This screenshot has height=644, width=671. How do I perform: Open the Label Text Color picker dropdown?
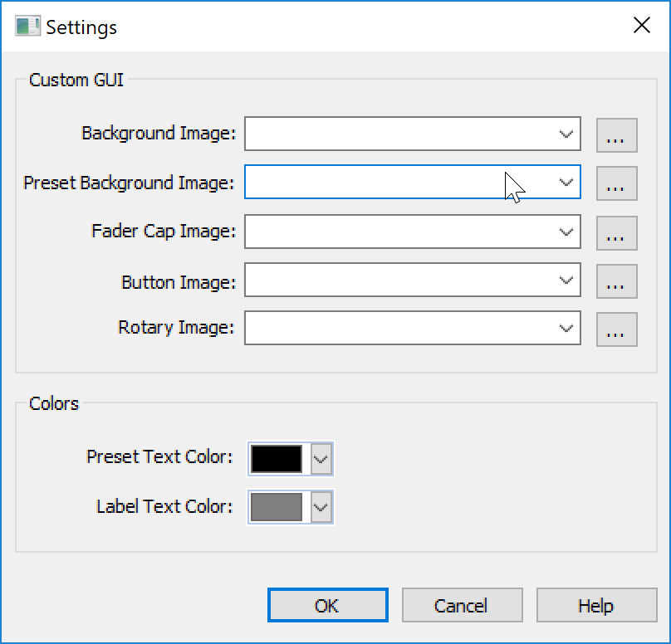tap(322, 507)
